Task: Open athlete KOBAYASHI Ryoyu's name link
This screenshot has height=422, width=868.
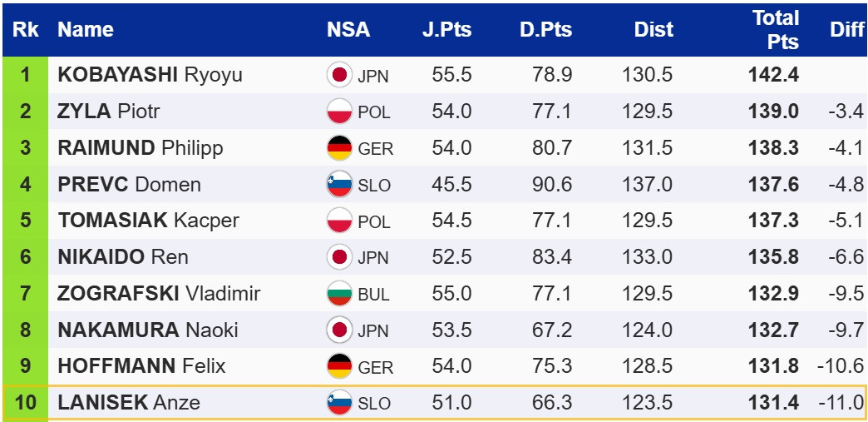Action: tap(150, 75)
